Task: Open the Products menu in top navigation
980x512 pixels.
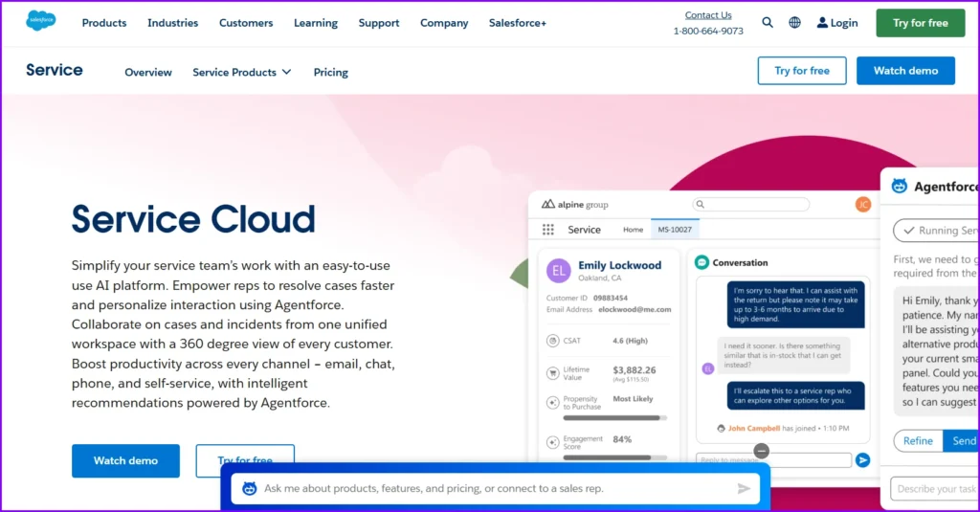Action: (104, 23)
